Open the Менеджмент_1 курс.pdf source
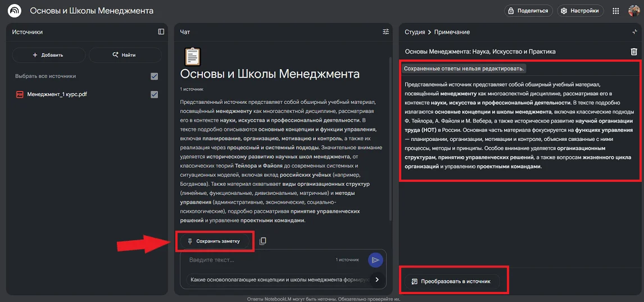 tap(57, 94)
